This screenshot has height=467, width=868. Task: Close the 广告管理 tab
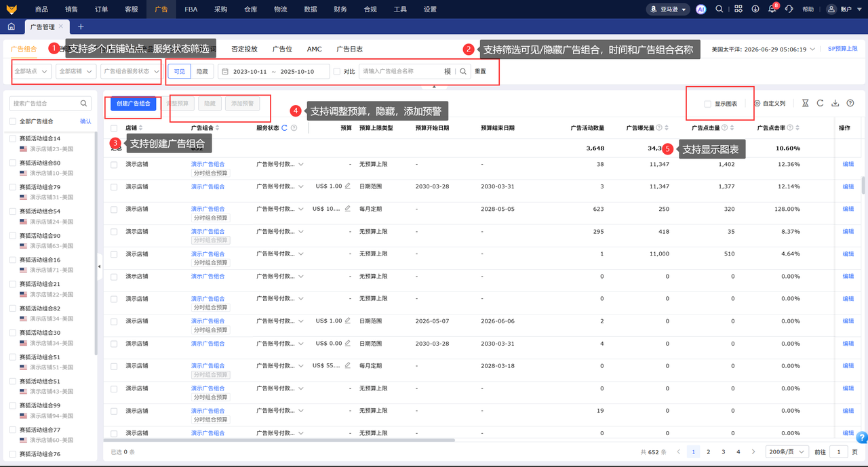tap(60, 26)
